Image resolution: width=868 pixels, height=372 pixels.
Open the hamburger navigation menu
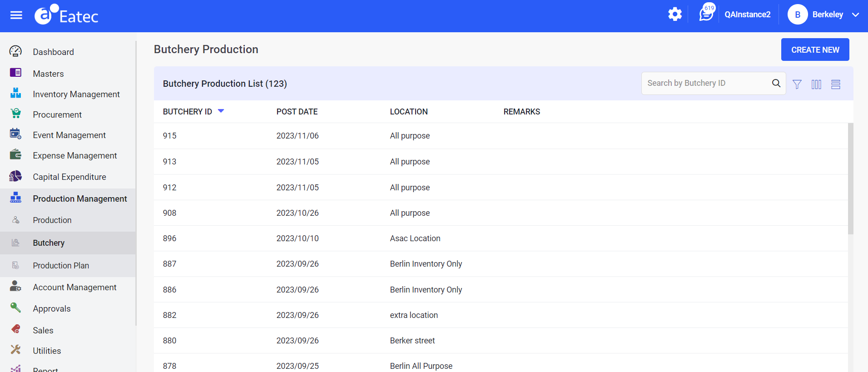[16, 15]
